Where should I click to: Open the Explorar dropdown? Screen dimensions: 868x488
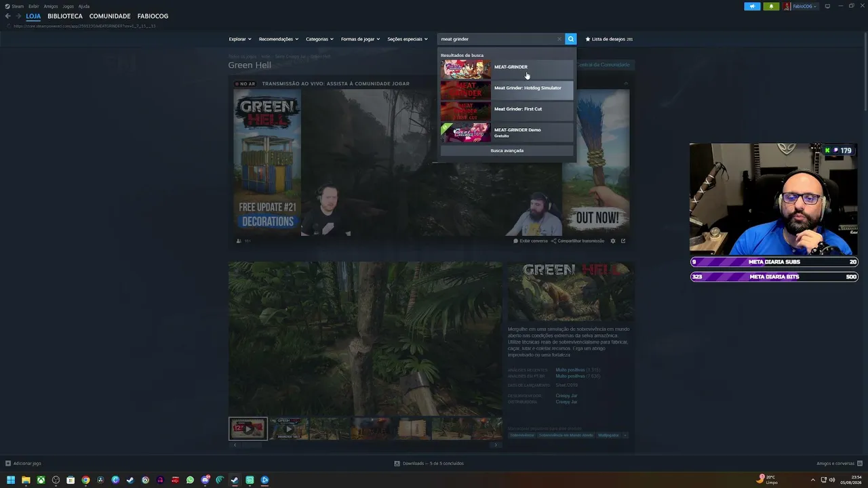(240, 39)
